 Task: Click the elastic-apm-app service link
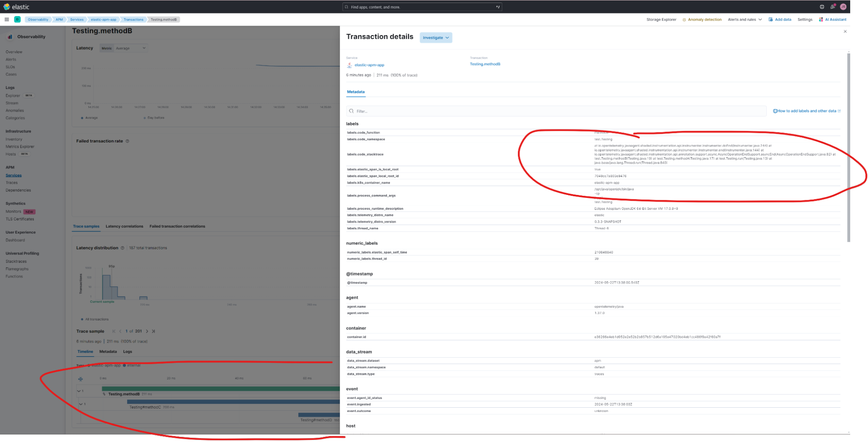tap(369, 65)
